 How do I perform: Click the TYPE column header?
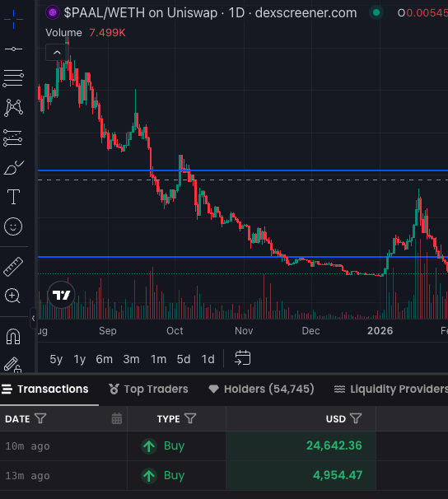(169, 419)
